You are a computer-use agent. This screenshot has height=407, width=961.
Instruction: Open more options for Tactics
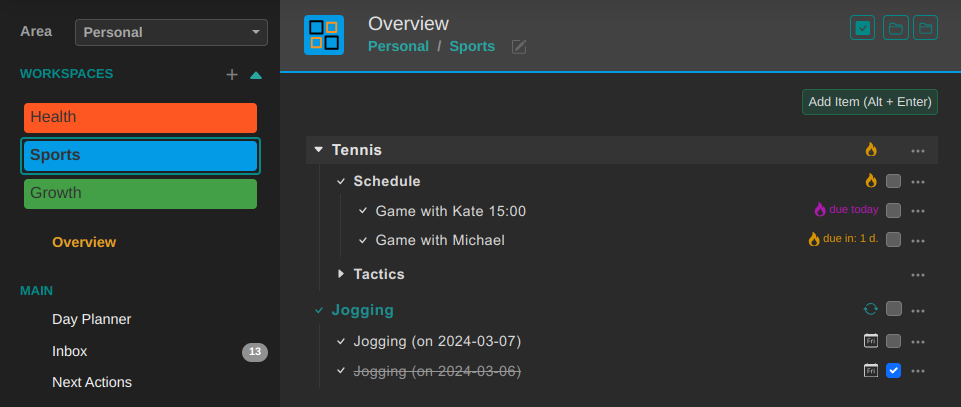click(x=917, y=275)
